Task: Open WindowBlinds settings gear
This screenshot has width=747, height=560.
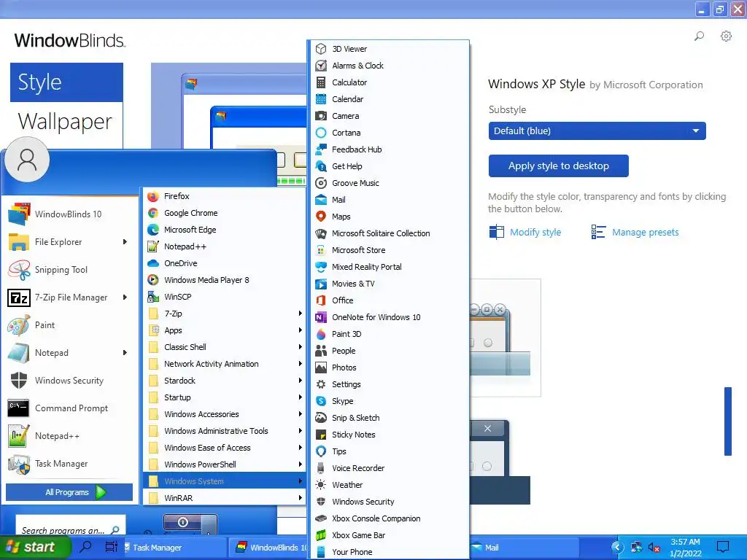Action: point(726,36)
